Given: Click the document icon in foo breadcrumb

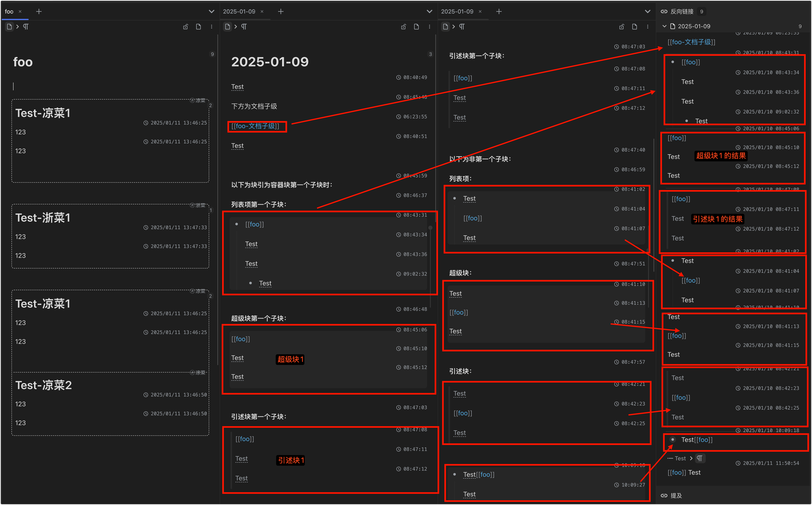Looking at the screenshot, I should [9, 27].
